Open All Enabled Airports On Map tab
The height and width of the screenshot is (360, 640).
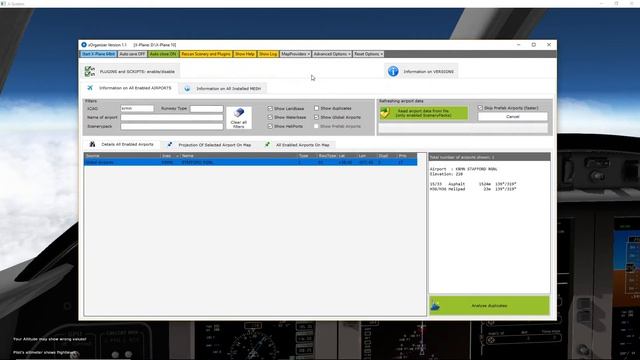298,144
